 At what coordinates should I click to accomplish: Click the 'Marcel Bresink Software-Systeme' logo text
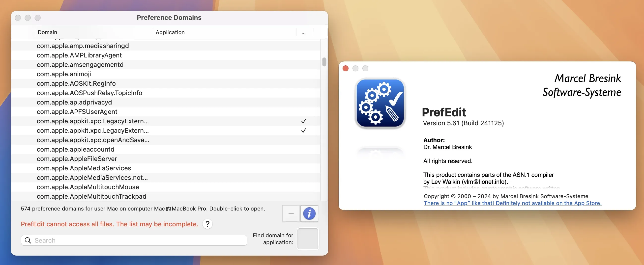pyautogui.click(x=582, y=85)
